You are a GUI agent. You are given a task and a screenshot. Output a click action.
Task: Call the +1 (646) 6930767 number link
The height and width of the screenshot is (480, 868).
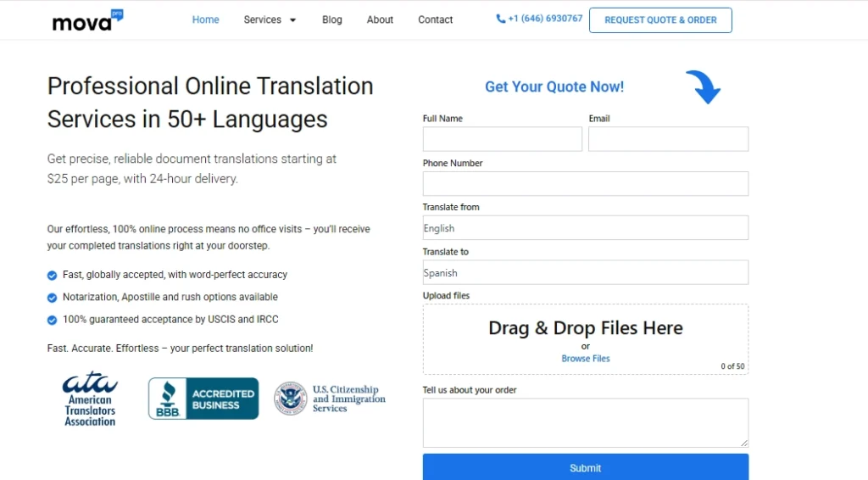(545, 19)
